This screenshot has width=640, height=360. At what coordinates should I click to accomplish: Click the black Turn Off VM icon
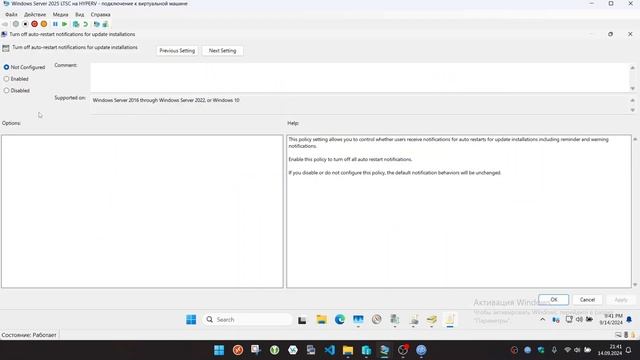(x=25, y=24)
